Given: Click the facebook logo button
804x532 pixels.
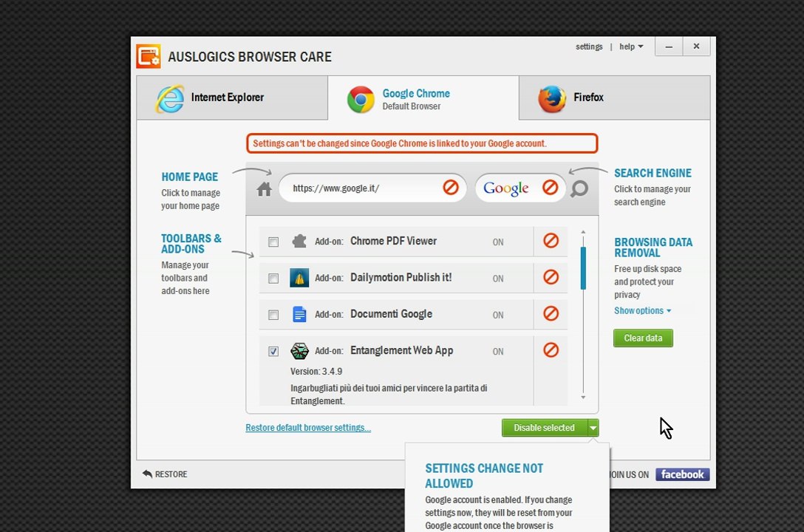Looking at the screenshot, I should [683, 474].
